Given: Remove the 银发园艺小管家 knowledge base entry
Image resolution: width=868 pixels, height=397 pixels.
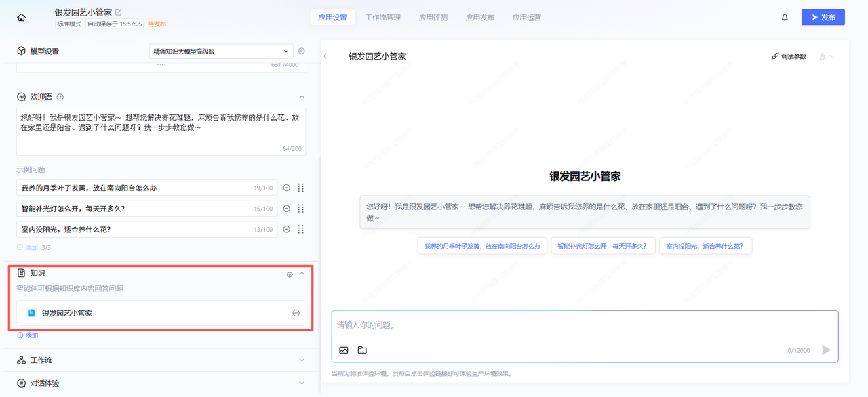Looking at the screenshot, I should [x=296, y=313].
